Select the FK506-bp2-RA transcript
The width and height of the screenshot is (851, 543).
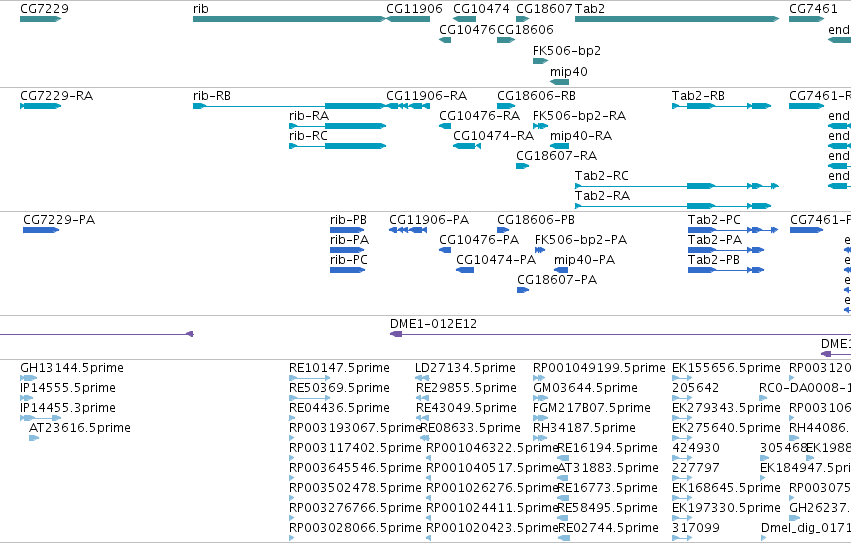540,126
